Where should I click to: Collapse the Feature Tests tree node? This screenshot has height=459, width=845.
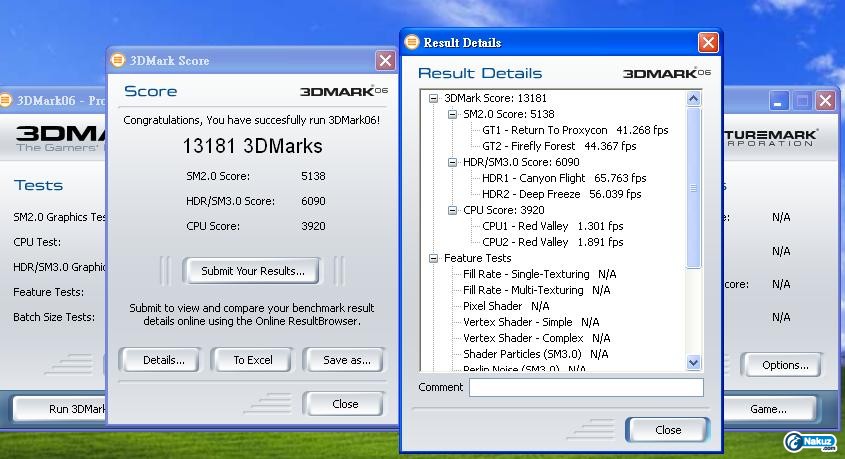pos(434,258)
